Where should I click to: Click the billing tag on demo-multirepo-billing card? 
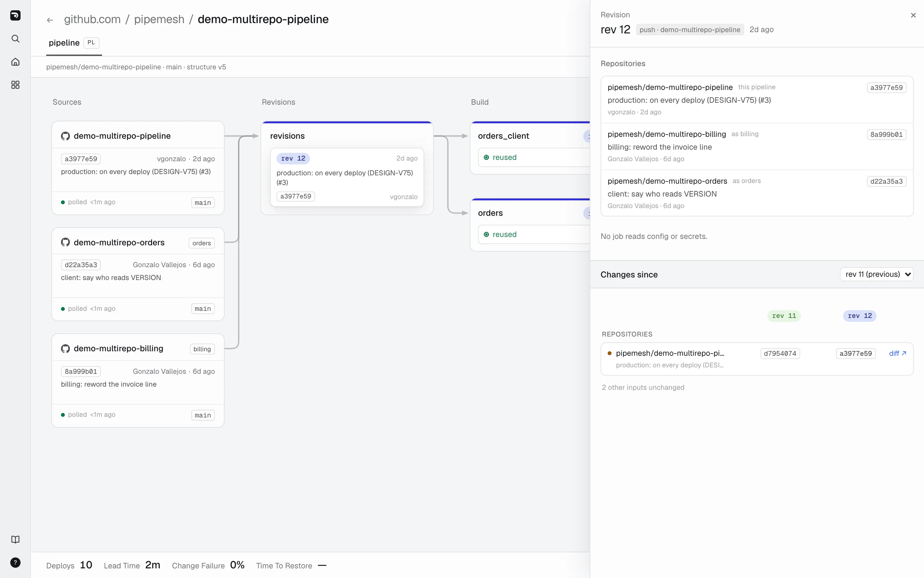[202, 349]
